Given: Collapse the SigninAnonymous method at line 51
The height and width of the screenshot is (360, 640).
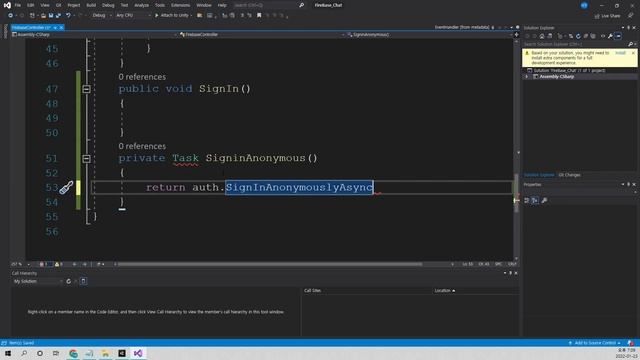Looking at the screenshot, I should [86, 158].
